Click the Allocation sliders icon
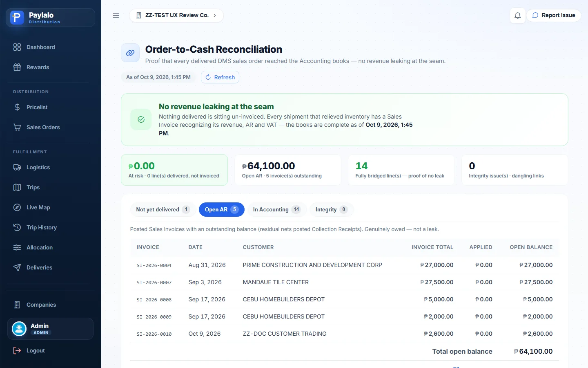Screen dimensions: 588x368 17,247
